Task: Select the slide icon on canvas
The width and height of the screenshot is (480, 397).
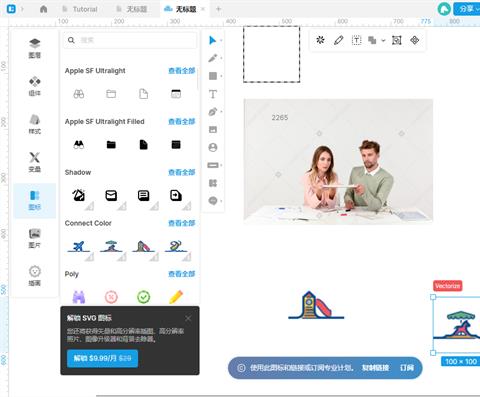Action: click(316, 305)
